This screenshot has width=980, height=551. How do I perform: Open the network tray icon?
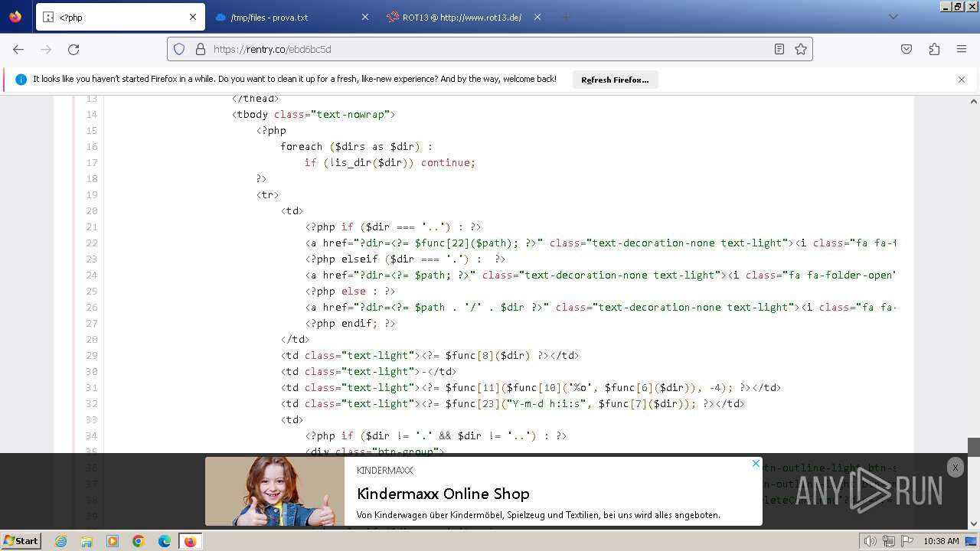[889, 541]
